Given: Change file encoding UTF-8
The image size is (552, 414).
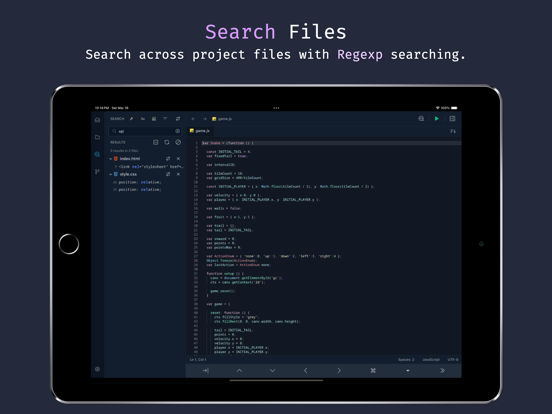Looking at the screenshot, I should pos(453,360).
